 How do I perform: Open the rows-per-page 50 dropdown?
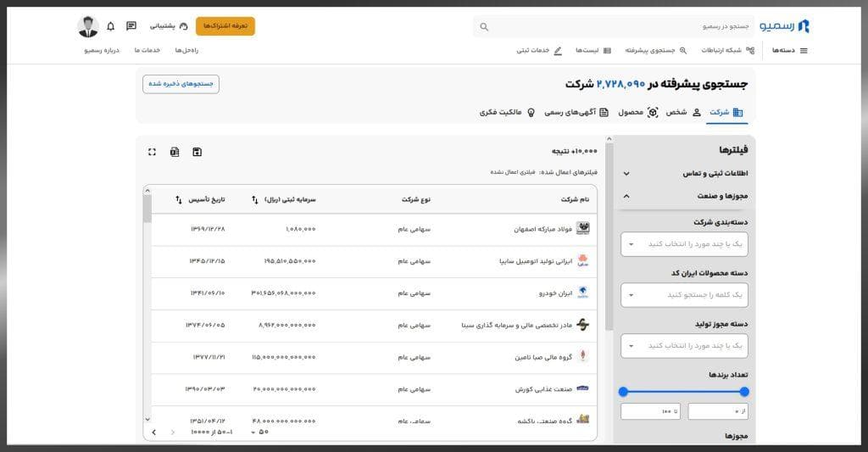[x=259, y=432]
